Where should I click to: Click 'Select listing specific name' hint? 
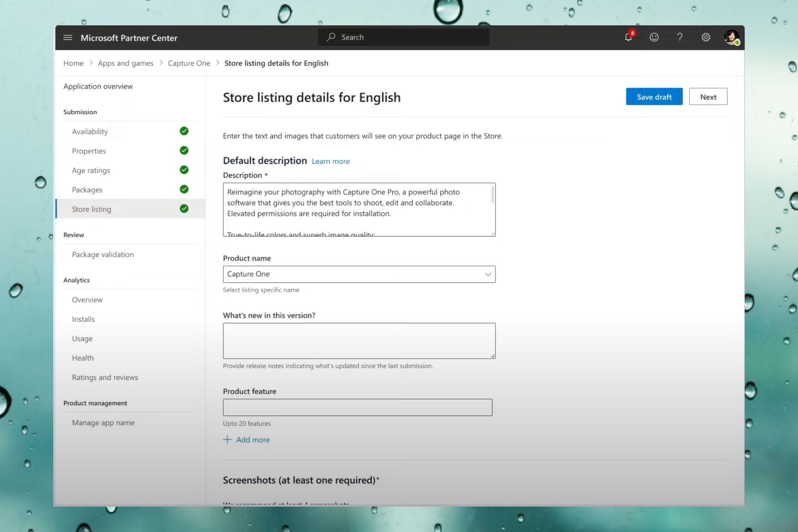click(261, 290)
